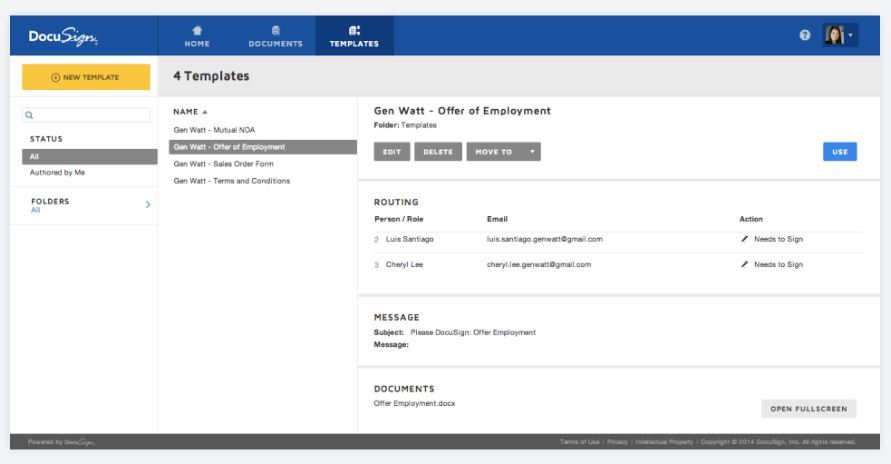
Task: Click the Edit button
Action: 392,152
